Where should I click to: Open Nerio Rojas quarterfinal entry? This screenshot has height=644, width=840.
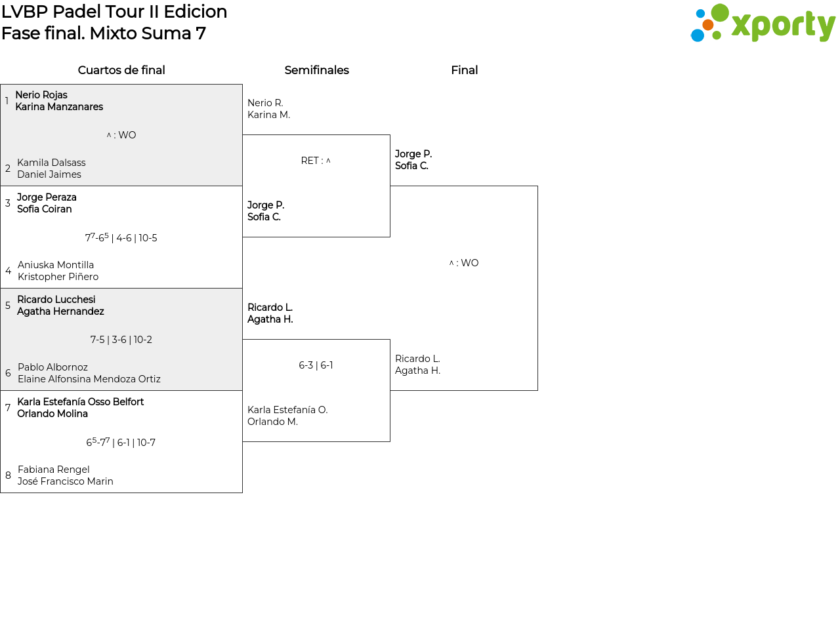pyautogui.click(x=59, y=101)
